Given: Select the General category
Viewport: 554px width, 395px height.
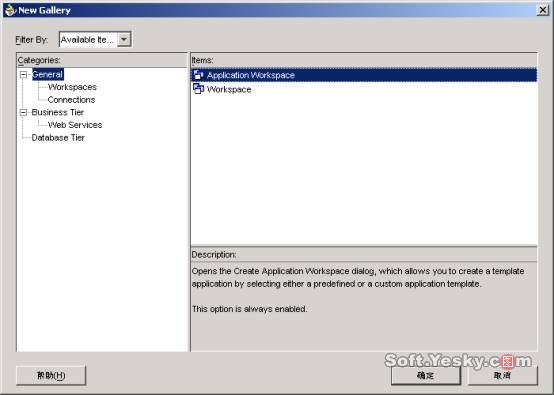Looking at the screenshot, I should pyautogui.click(x=48, y=75).
